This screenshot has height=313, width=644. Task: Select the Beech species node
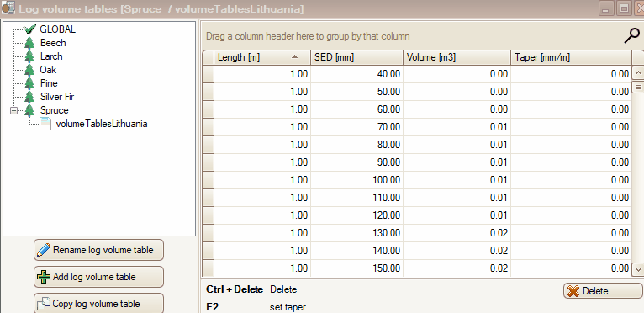53,43
